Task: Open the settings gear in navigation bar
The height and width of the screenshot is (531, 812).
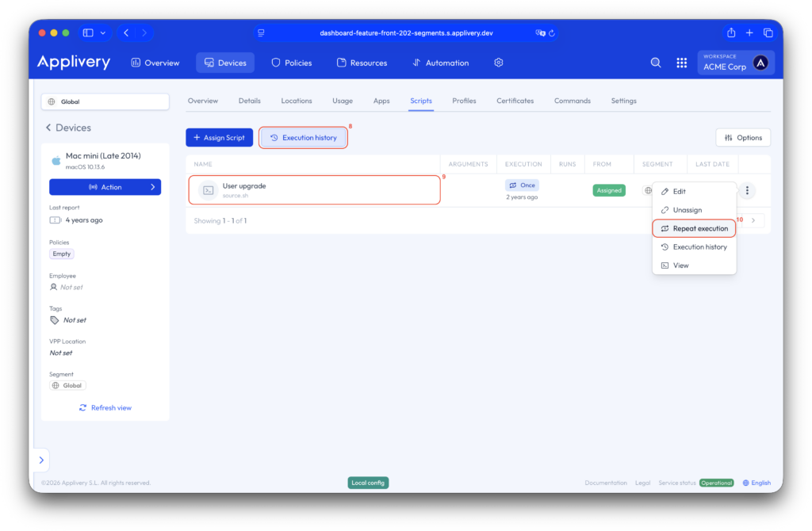Action: tap(499, 63)
